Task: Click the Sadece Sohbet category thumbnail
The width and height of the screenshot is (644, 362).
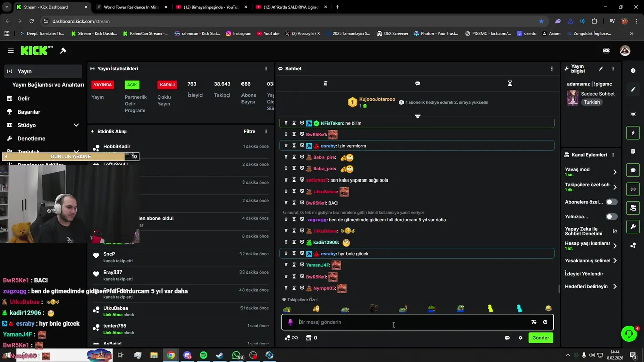Action: [x=572, y=98]
